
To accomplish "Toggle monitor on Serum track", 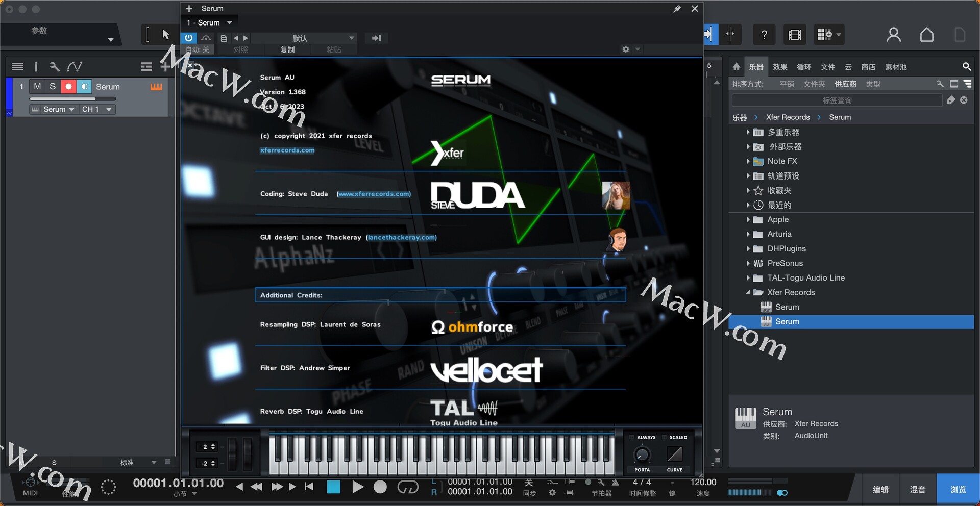I will tap(84, 87).
